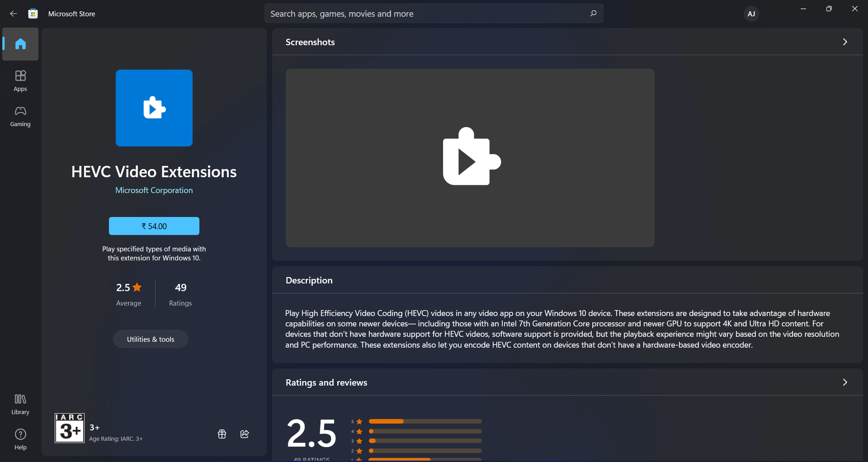The width and height of the screenshot is (868, 462).
Task: Open the AJ account profile menu
Action: [x=751, y=14]
